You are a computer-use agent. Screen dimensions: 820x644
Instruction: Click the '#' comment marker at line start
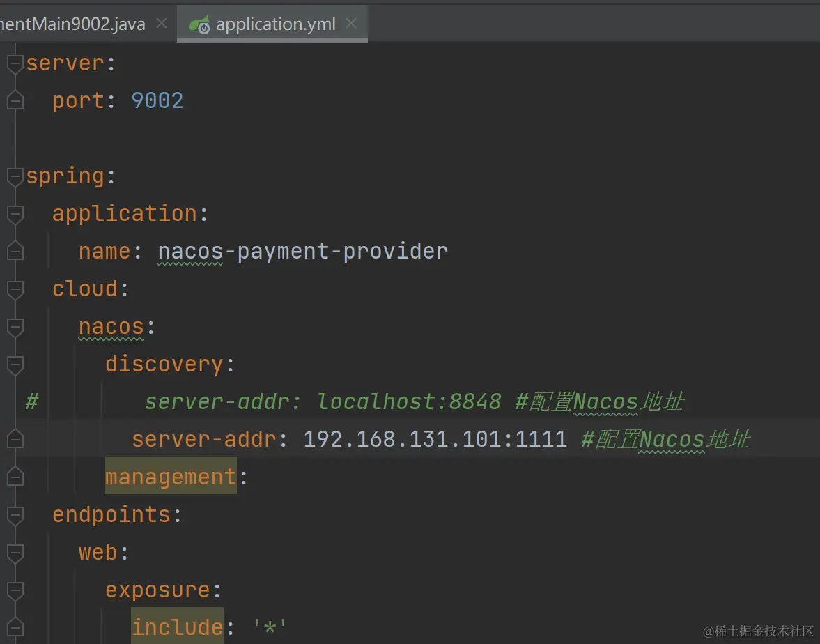point(32,401)
